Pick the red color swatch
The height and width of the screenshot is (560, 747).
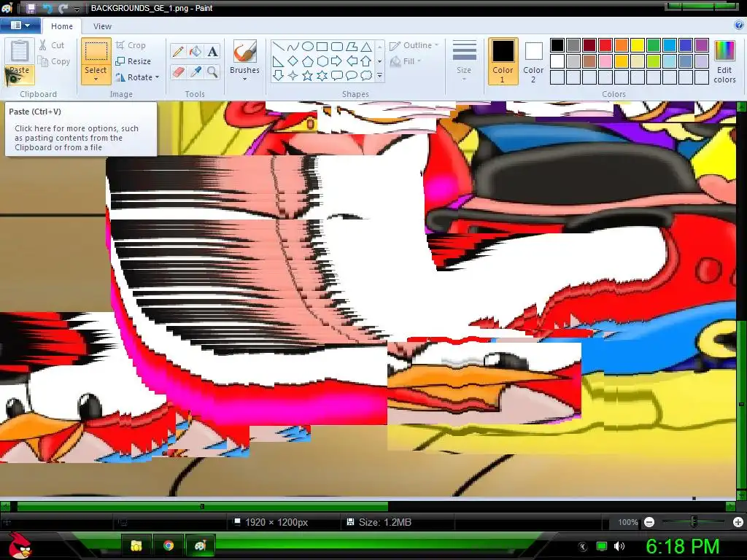(605, 45)
